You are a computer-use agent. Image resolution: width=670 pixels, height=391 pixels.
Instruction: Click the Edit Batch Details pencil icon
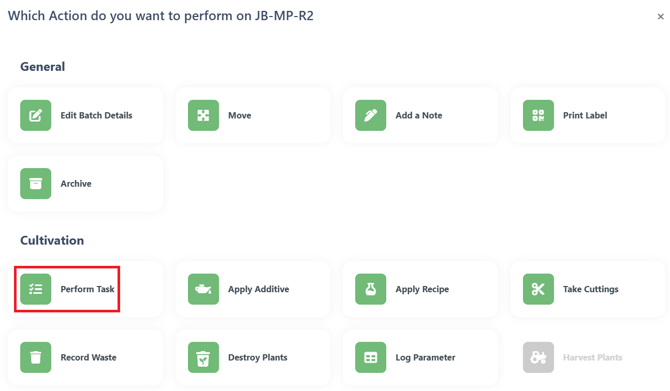pyautogui.click(x=35, y=115)
